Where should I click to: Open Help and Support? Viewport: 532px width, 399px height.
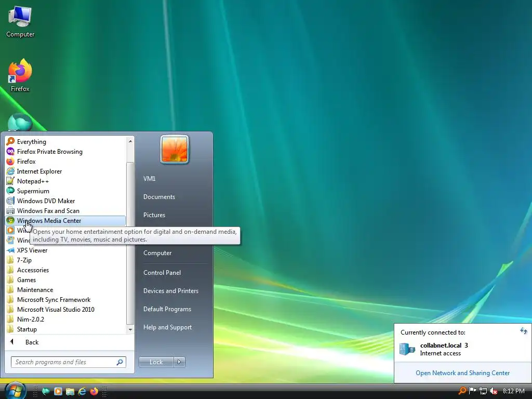167,327
